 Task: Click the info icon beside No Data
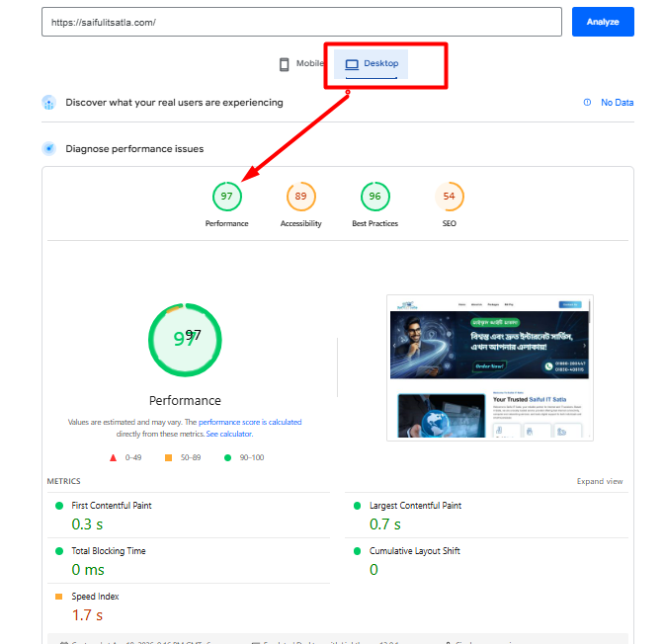tap(587, 103)
